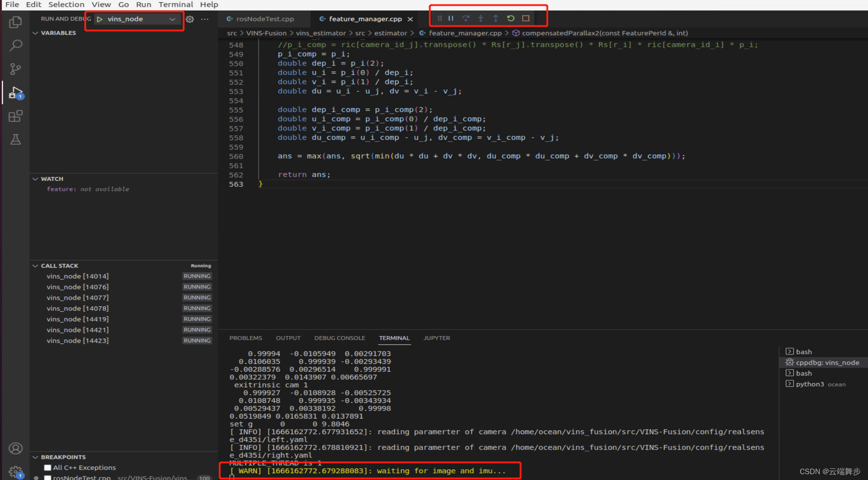The image size is (868, 480).
Task: Collapse the CALL STACK section
Action: pos(36,265)
